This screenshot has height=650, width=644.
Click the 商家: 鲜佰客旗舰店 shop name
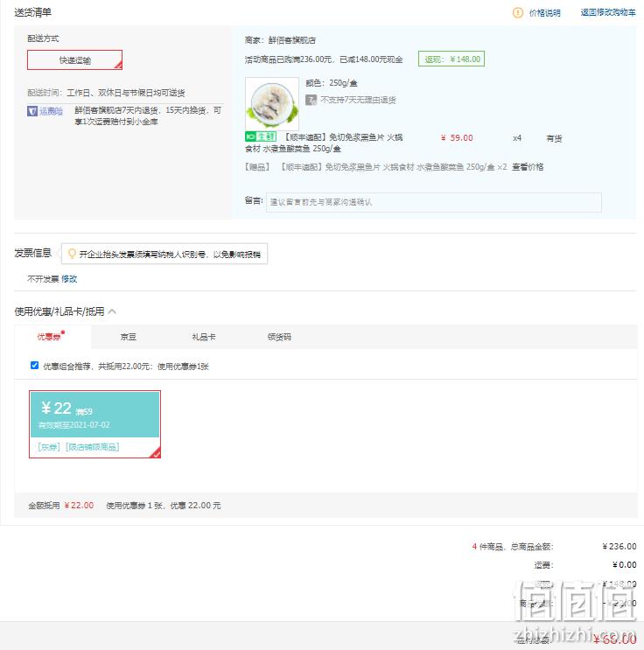280,40
